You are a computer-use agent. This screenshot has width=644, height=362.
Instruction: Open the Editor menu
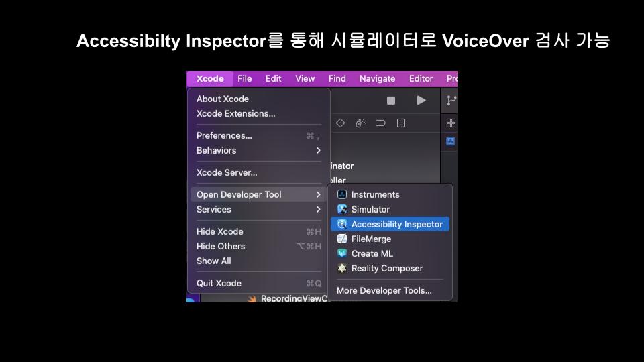[x=421, y=79]
